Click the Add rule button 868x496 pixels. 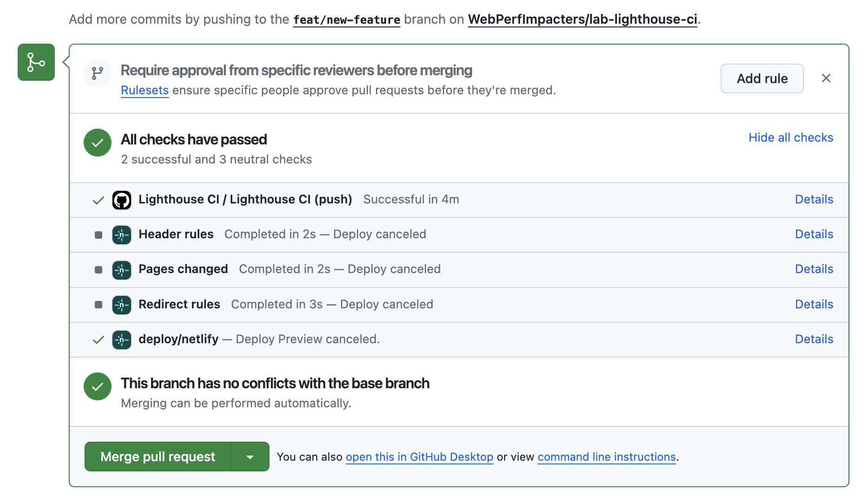(x=762, y=78)
